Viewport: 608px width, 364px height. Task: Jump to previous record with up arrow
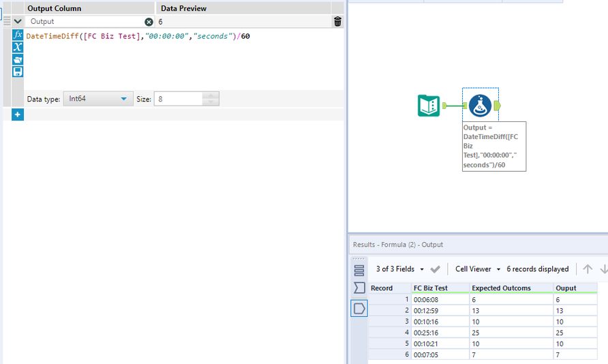[x=588, y=269]
